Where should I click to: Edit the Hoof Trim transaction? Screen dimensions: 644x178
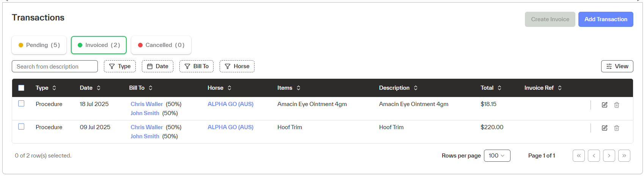point(605,128)
